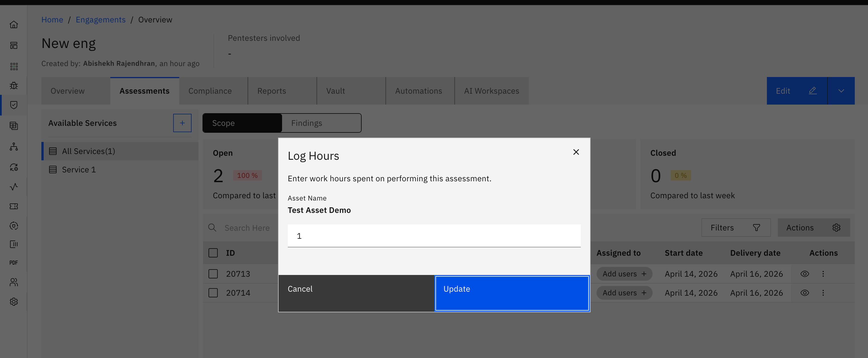Toggle the select-all ID checkbox
The image size is (868, 358).
click(213, 253)
